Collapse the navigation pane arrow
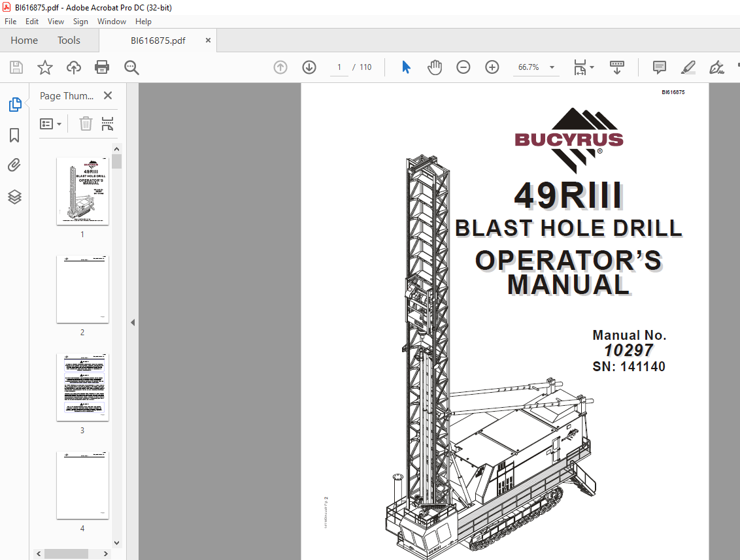The image size is (740, 560). pyautogui.click(x=133, y=323)
